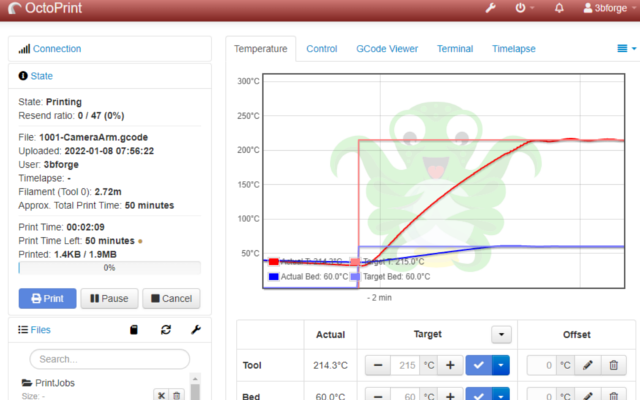Pause the current print

point(109,298)
